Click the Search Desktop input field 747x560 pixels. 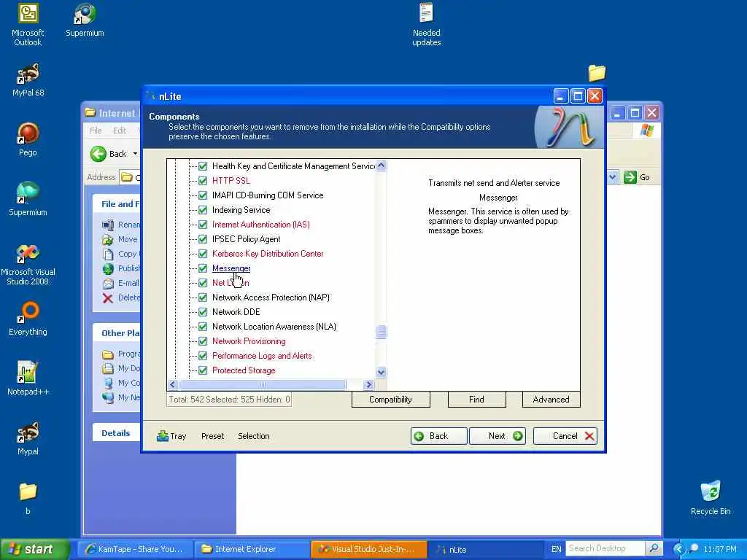click(605, 548)
